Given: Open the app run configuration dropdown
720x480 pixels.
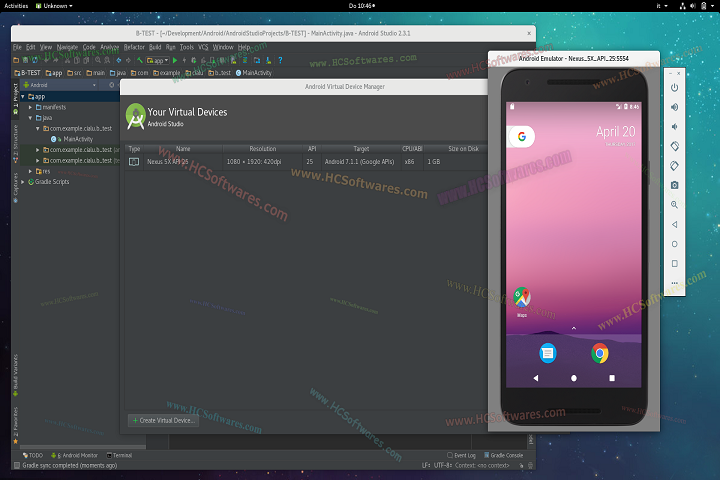Looking at the screenshot, I should coord(158,60).
